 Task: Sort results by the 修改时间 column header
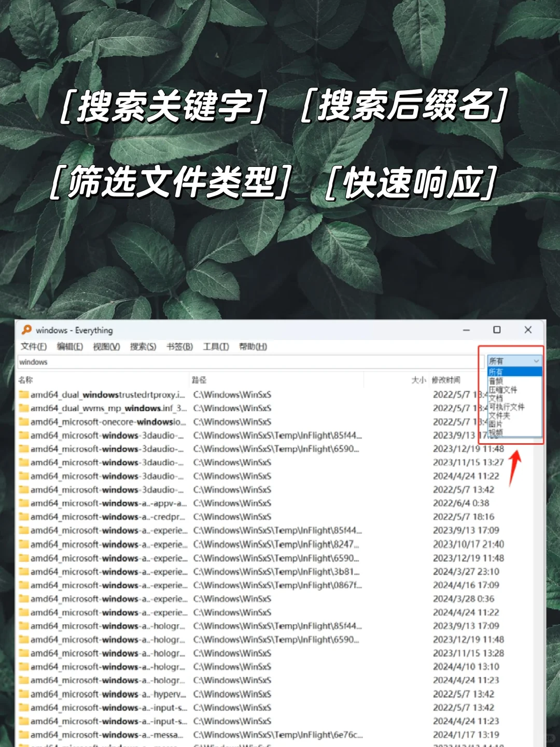coord(445,379)
